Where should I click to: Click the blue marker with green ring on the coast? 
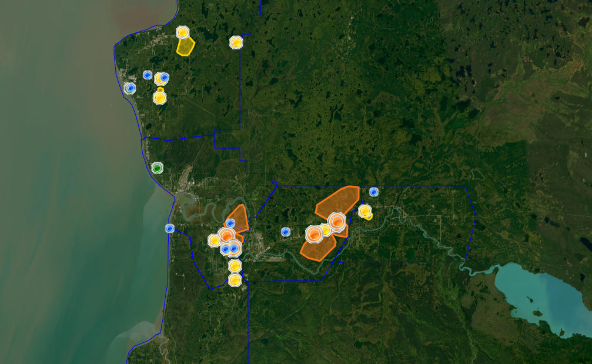click(x=131, y=88)
